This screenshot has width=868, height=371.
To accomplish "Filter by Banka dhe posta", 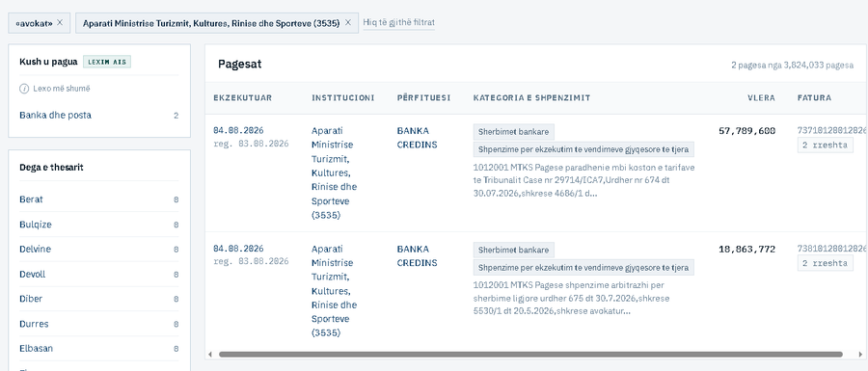I will pos(99,115).
